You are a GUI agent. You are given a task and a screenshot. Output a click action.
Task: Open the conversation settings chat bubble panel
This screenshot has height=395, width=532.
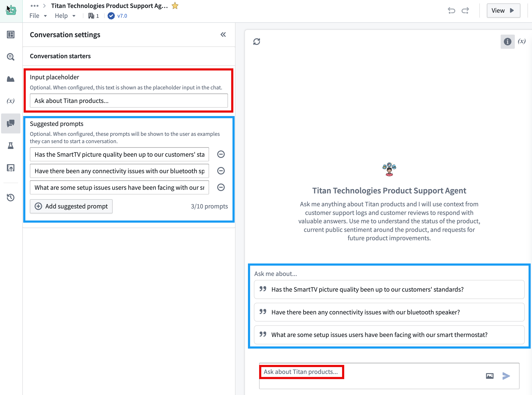tap(11, 123)
